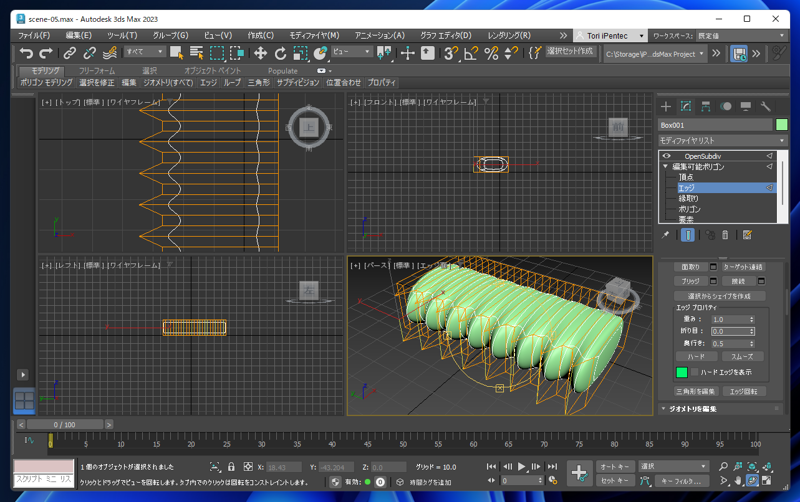Collapse the editable poly tree node

coord(665,166)
